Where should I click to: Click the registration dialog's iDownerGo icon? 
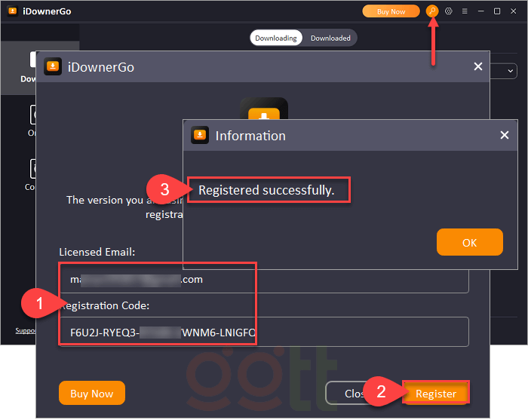click(x=53, y=67)
